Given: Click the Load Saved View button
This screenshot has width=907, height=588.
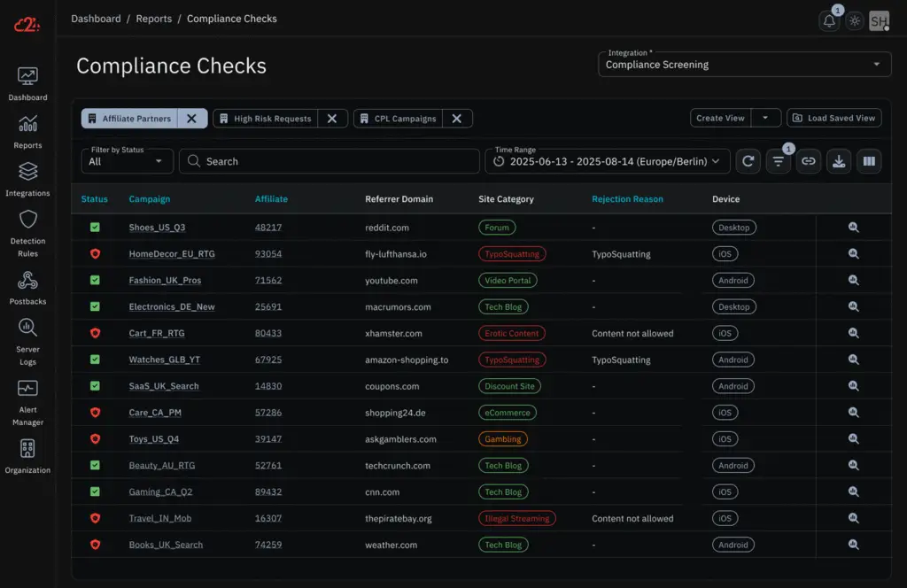Looking at the screenshot, I should tap(833, 118).
